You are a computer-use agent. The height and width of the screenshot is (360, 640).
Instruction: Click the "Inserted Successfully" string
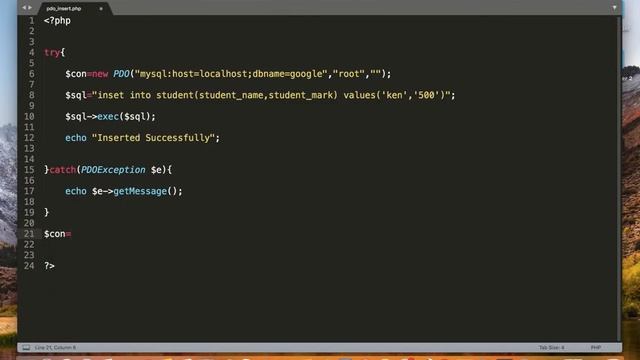pyautogui.click(x=153, y=138)
